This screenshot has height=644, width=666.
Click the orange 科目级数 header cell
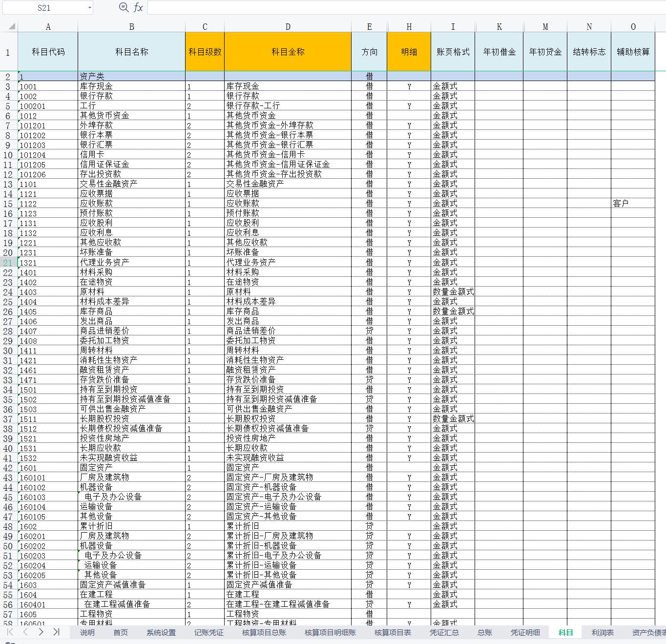tap(205, 52)
